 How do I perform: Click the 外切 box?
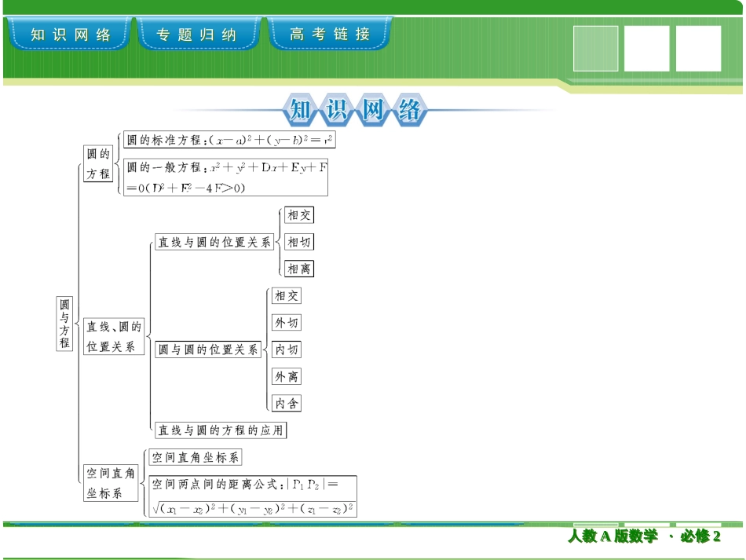point(287,323)
